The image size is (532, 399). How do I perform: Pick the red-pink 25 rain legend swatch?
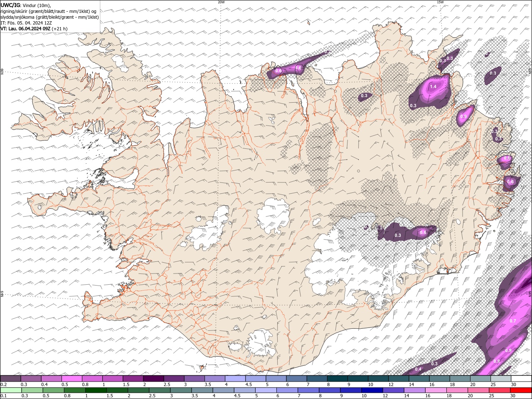point(500,390)
